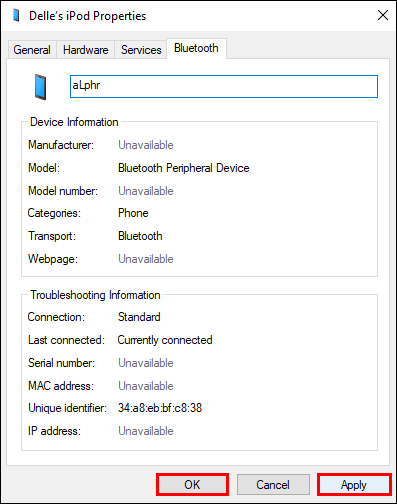This screenshot has height=504, width=397.
Task: Click the Troubleshooting Information group heading
Action: click(95, 295)
